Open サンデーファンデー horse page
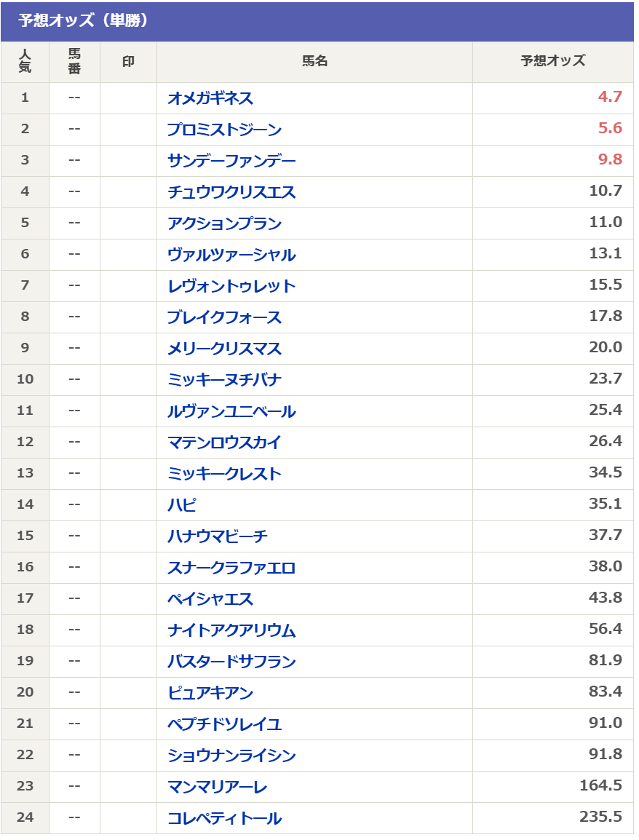Screen dimensions: 639x840 [x=231, y=161]
